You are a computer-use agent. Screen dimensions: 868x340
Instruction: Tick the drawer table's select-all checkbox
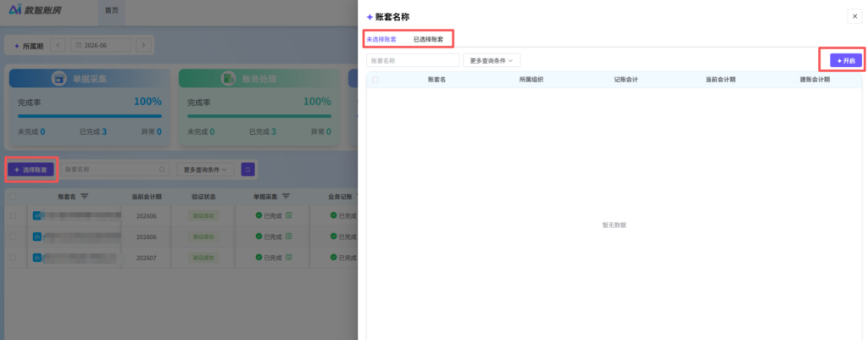[x=376, y=80]
